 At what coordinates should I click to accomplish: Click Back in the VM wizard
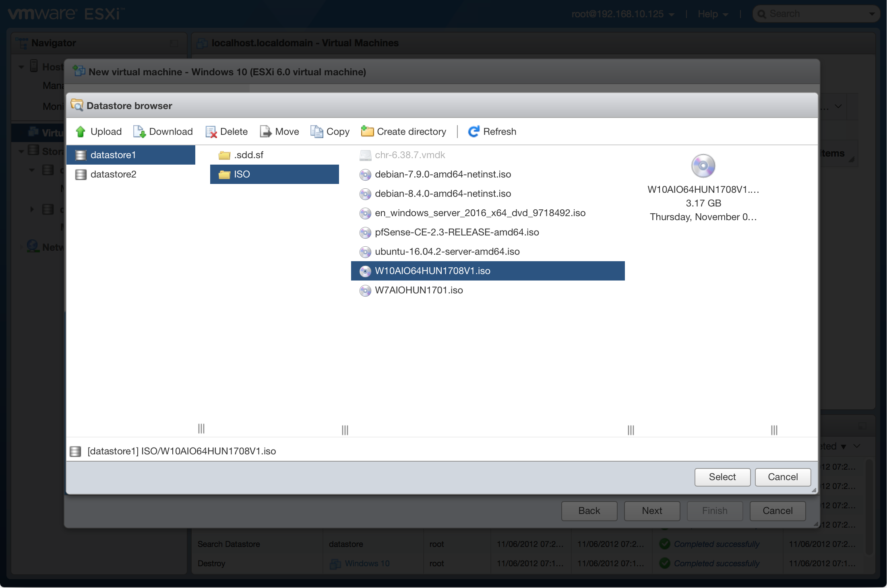click(x=589, y=511)
